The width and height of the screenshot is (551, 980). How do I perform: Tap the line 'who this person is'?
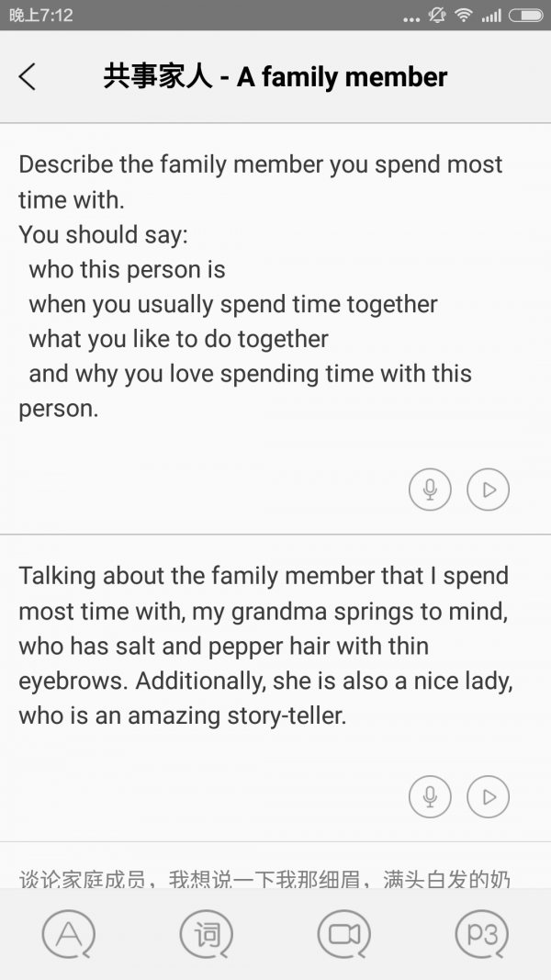127,269
